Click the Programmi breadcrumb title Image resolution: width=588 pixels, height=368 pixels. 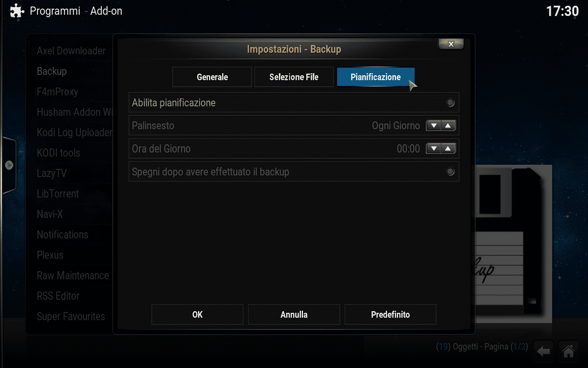click(55, 11)
